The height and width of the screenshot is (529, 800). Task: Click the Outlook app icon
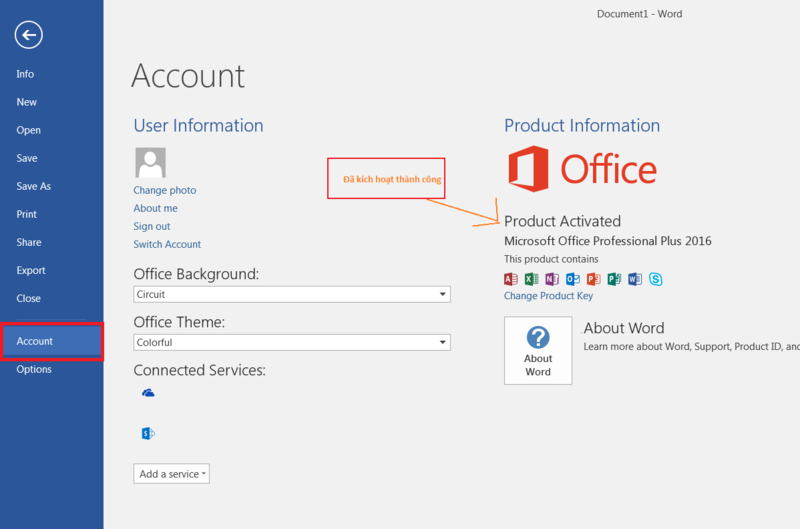(x=573, y=279)
